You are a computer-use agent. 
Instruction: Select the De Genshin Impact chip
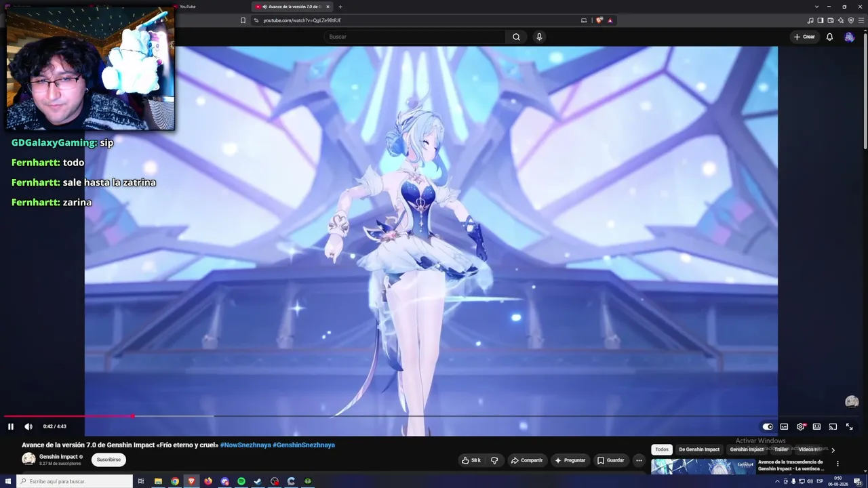[x=699, y=449]
